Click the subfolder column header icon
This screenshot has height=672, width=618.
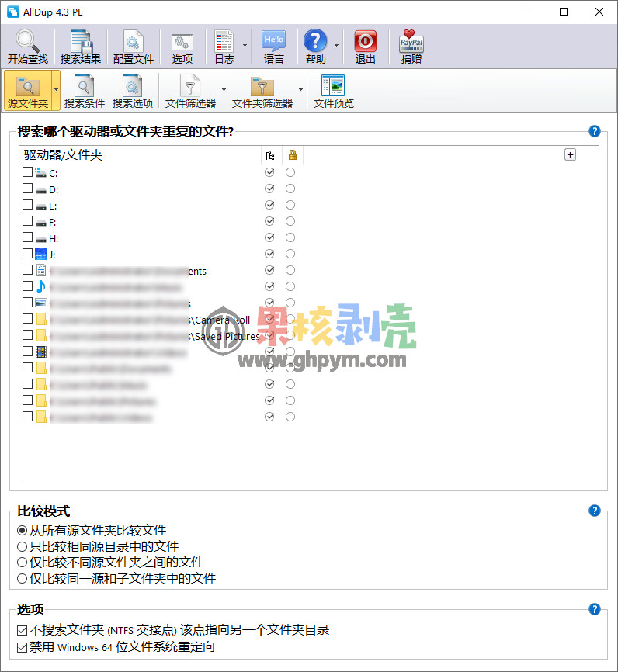click(269, 155)
